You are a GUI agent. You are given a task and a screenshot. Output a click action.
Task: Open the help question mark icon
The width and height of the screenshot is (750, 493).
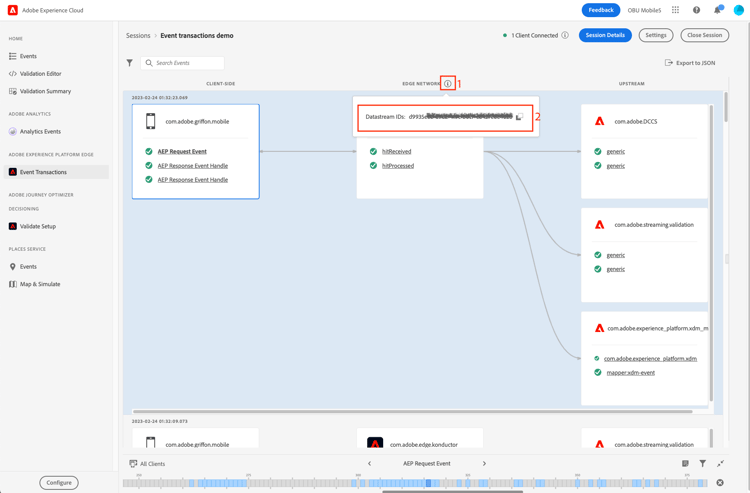point(696,10)
